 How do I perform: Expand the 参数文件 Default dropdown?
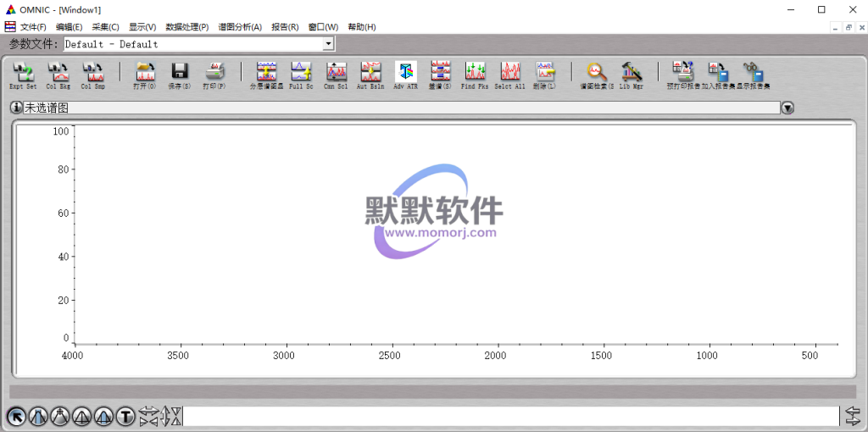[329, 44]
